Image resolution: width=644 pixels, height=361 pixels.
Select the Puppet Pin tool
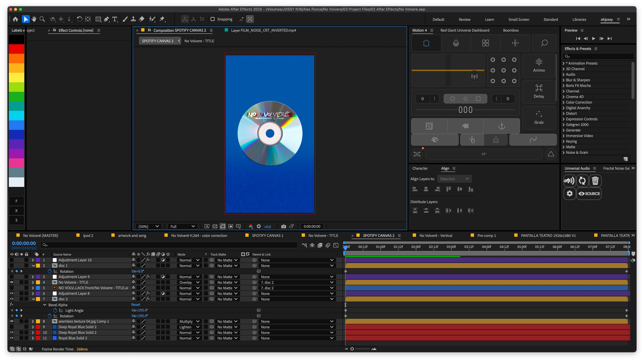pyautogui.click(x=162, y=19)
